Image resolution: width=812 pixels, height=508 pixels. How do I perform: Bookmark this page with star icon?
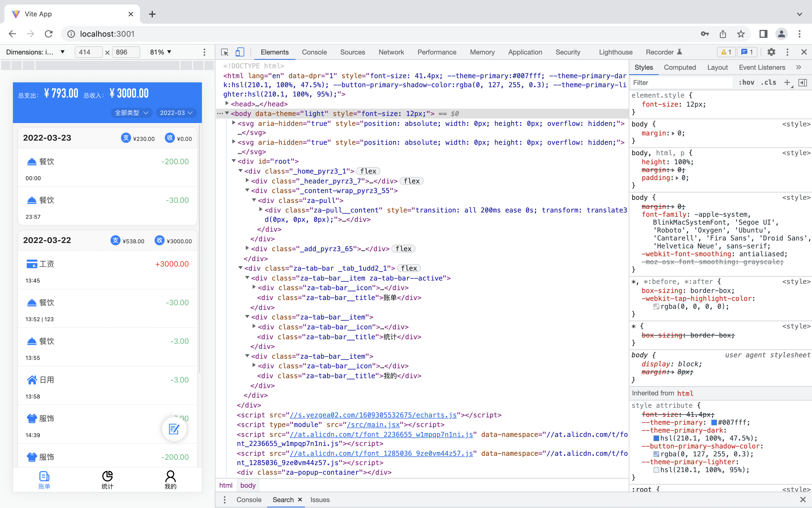[741, 34]
